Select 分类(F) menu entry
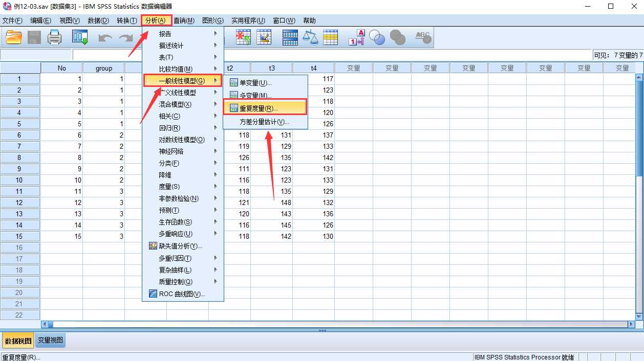644x361 pixels. point(182,163)
